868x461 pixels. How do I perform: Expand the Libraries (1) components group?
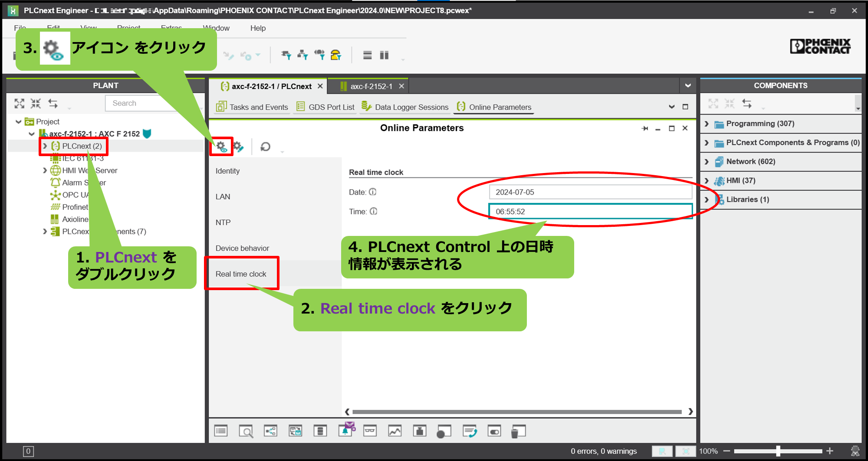pyautogui.click(x=707, y=199)
